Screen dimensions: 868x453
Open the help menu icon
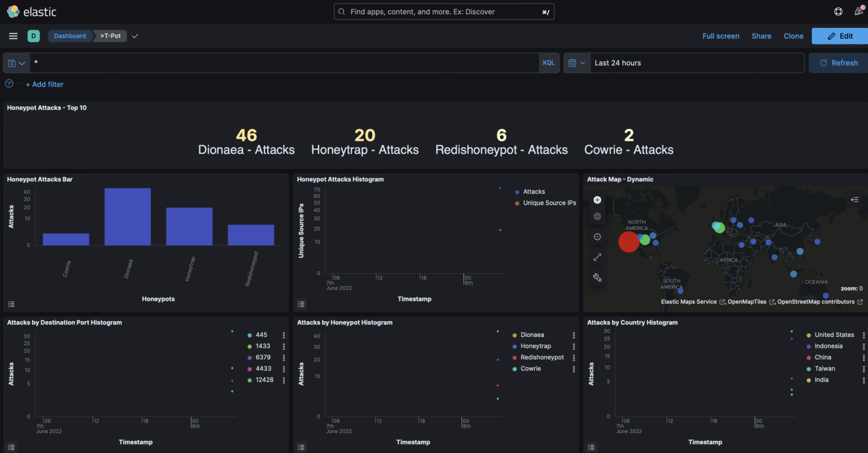click(x=838, y=12)
